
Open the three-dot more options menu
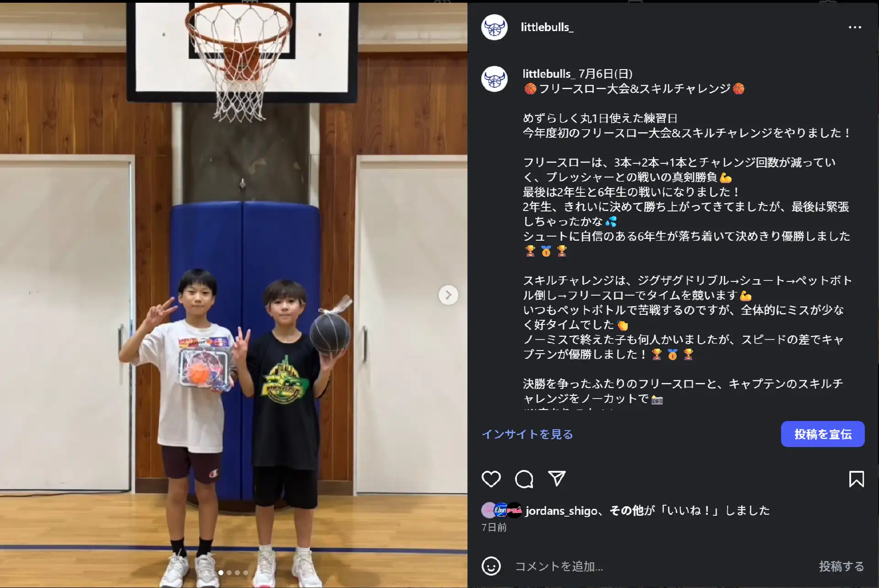[855, 27]
